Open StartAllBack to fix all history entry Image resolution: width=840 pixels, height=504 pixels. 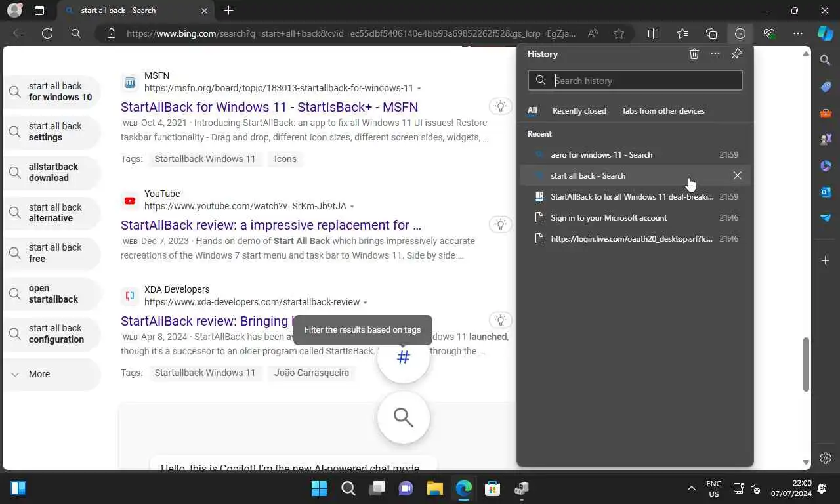[x=635, y=196]
